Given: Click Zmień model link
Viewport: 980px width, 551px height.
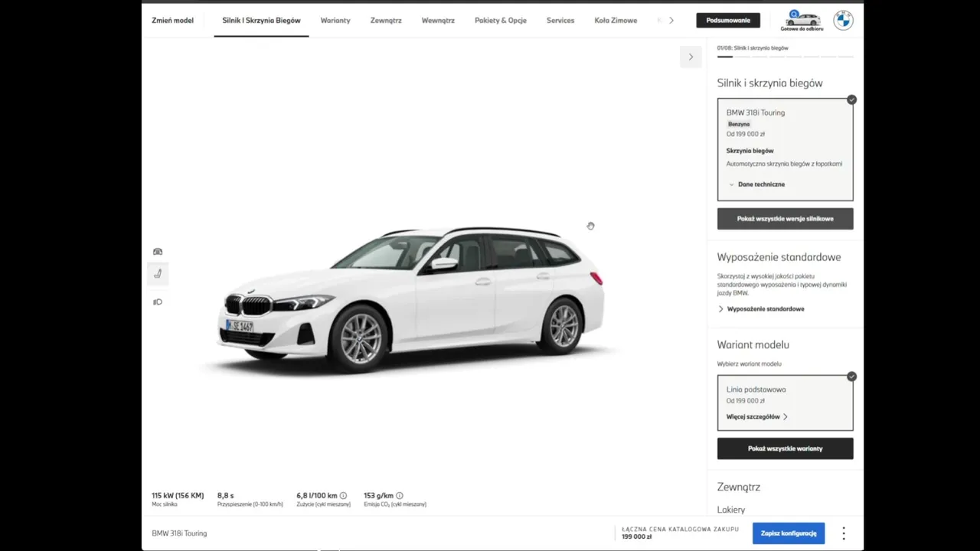Looking at the screenshot, I should [x=172, y=21].
